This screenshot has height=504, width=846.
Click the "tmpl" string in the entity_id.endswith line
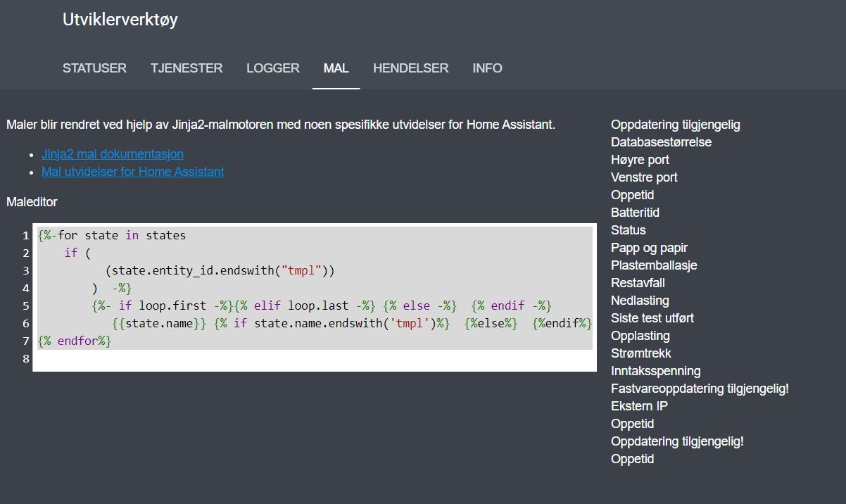pos(301,270)
